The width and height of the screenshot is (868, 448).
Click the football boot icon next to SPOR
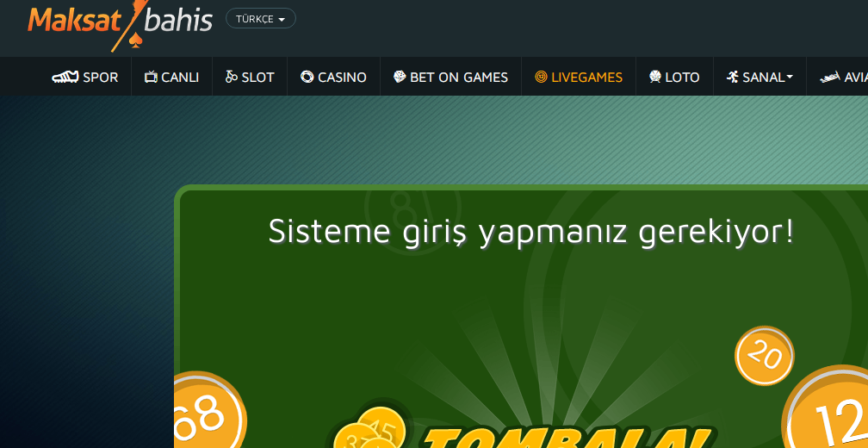(65, 77)
